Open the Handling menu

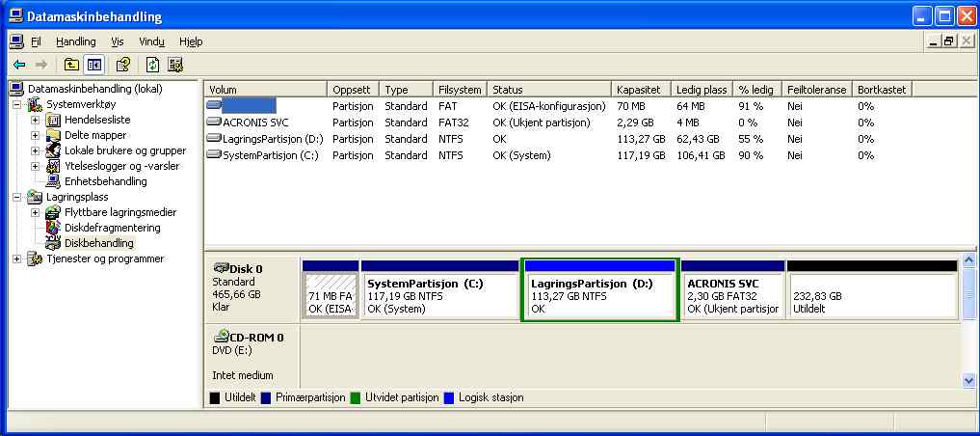coord(75,41)
